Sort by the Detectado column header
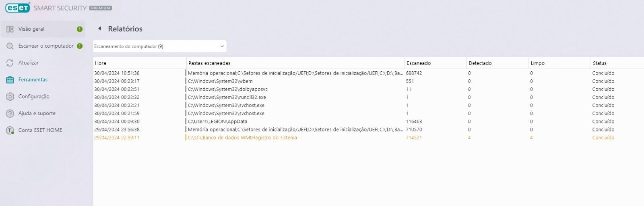 coord(497,63)
